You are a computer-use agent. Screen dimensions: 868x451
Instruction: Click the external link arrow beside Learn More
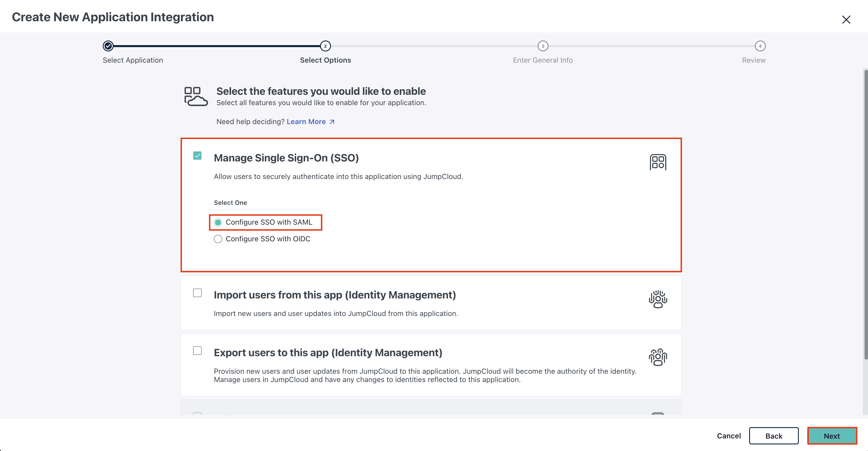pyautogui.click(x=332, y=122)
